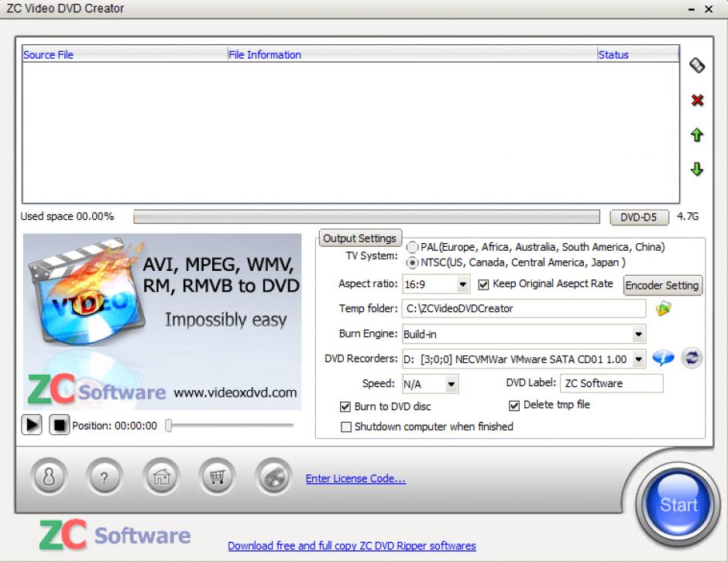This screenshot has width=728, height=562.
Task: Remove file with the red X icon
Action: (x=697, y=100)
